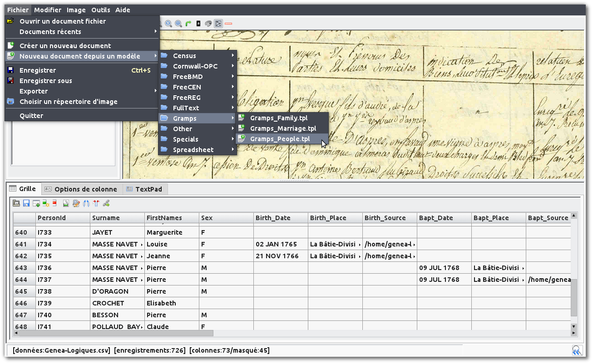Click the open folder icon in grid toolbar
Screen dimensions: 593x364
tap(16, 203)
